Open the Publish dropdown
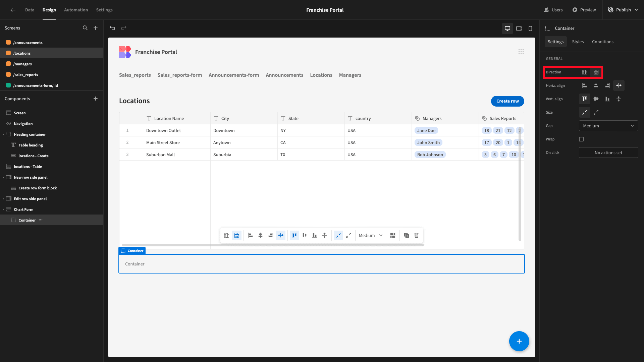Screen dimensions: 644x362 pos(623,10)
